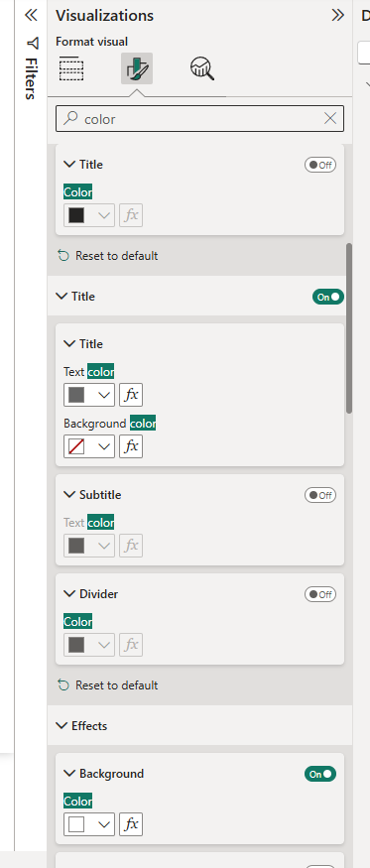
Task: Collapse the Effects section
Action: [x=62, y=726]
